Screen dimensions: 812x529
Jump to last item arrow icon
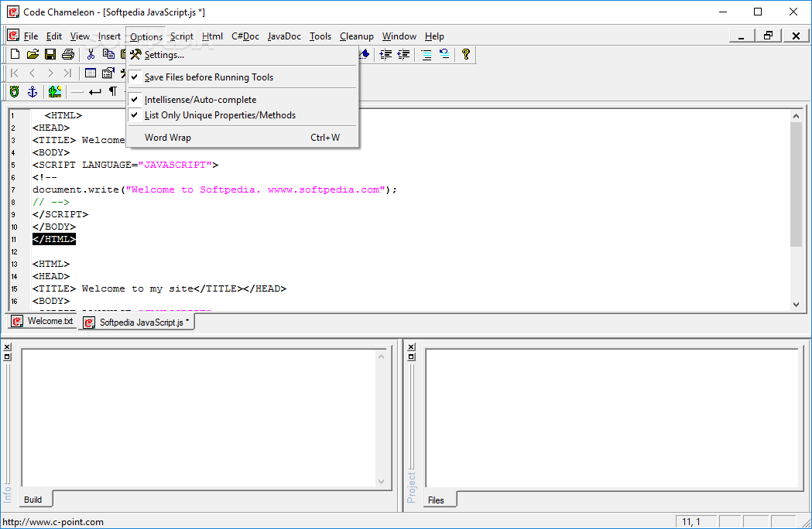[x=67, y=73]
